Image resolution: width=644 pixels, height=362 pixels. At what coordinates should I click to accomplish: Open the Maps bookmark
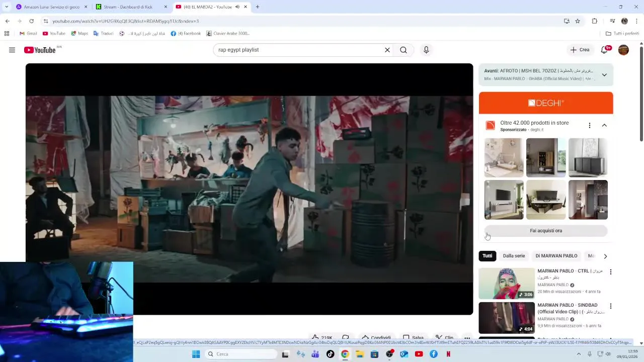(x=79, y=34)
